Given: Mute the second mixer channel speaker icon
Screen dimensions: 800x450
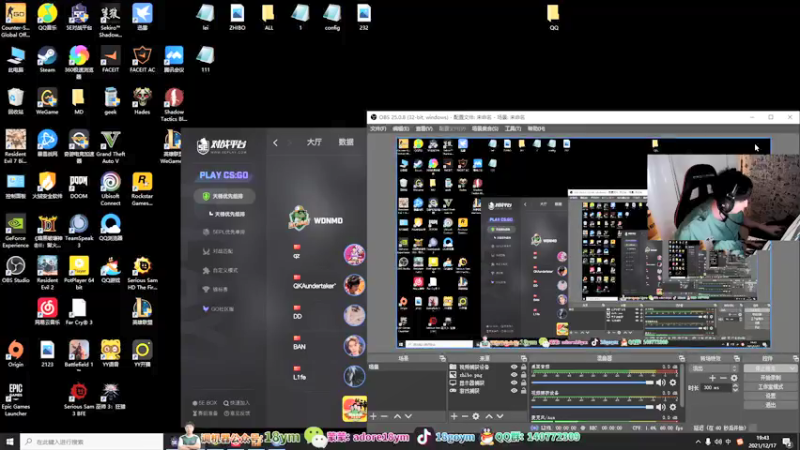Looking at the screenshot, I should (x=661, y=407).
